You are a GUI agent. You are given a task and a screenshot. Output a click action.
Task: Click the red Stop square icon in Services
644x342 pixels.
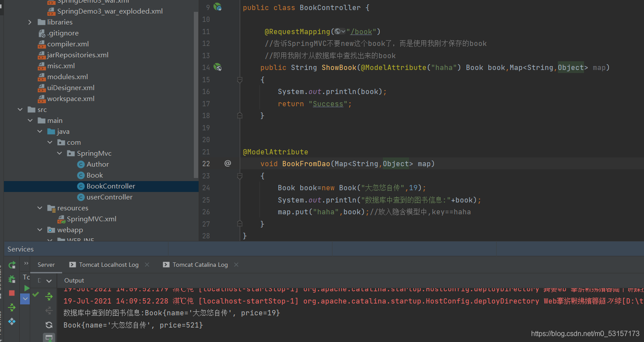[x=12, y=293]
